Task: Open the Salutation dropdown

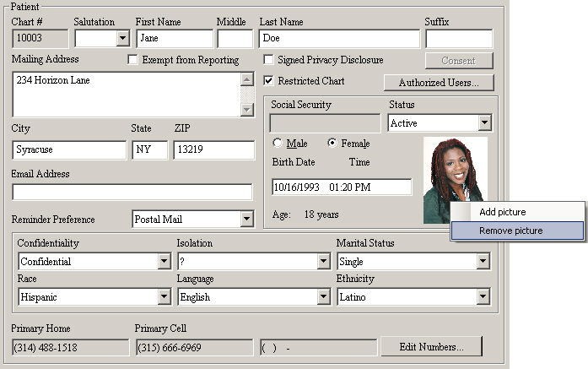Action: click(122, 39)
